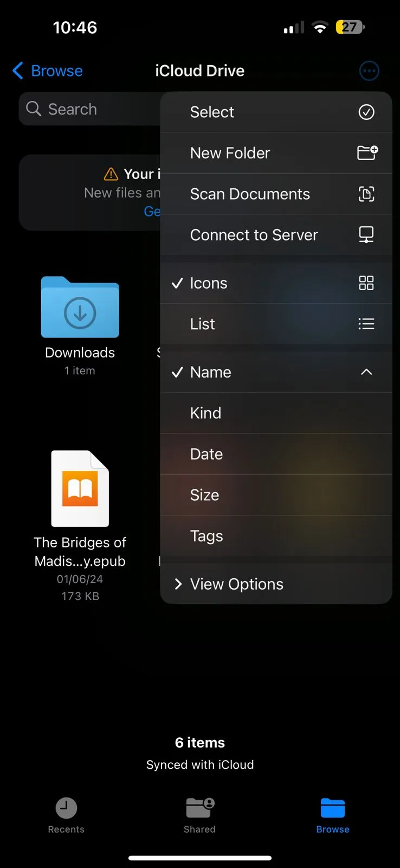Sort files by Kind
Screen dimensions: 400x868
click(276, 413)
